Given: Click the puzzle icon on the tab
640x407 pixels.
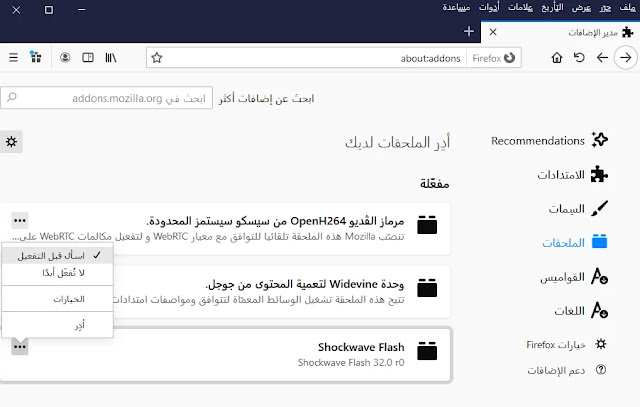Looking at the screenshot, I should point(627,32).
